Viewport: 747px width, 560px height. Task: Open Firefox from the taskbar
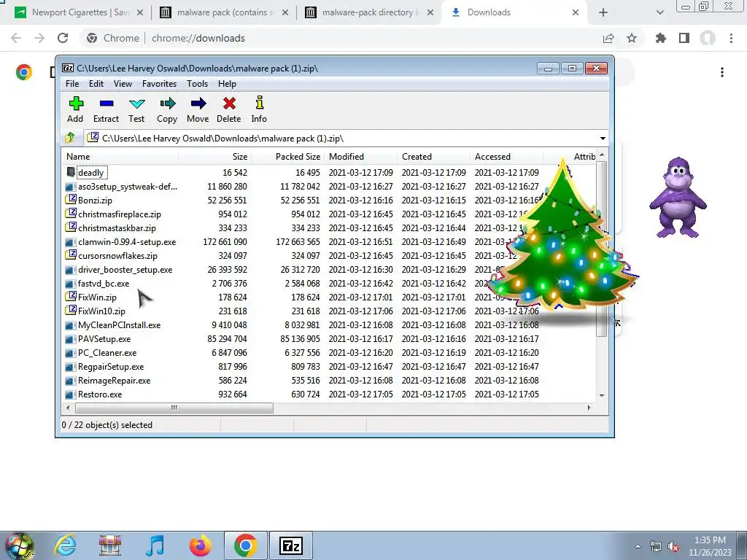click(x=200, y=545)
